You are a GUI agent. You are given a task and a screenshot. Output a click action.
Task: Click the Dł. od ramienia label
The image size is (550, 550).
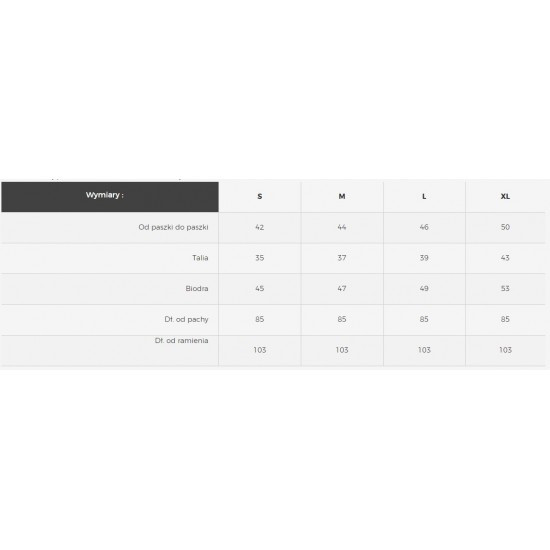coord(181,341)
